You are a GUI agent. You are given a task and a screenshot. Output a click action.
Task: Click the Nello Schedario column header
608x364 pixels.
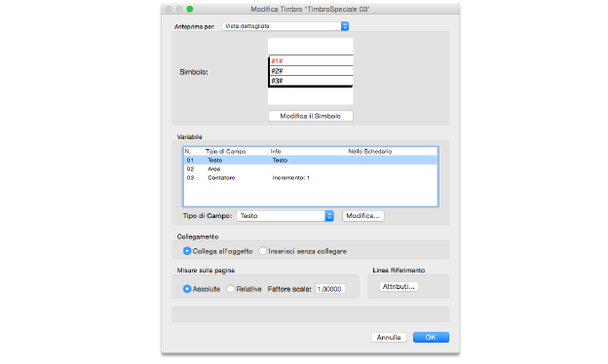tap(370, 152)
